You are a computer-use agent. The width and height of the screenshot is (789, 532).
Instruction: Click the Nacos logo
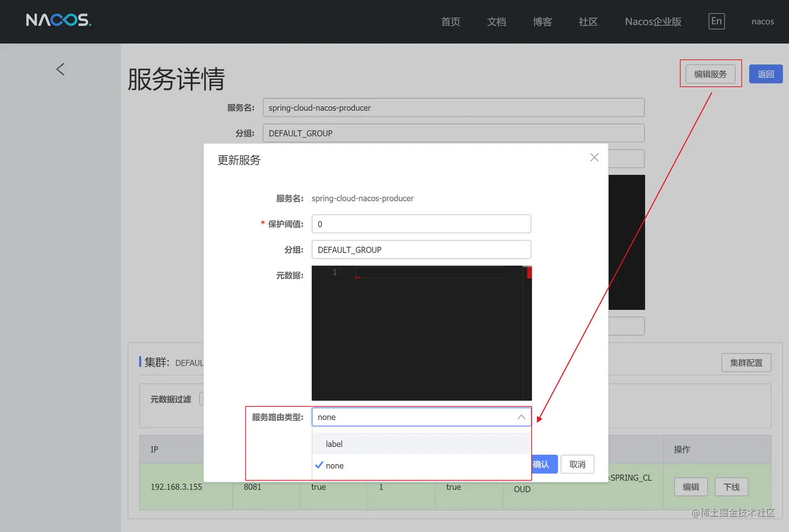[x=58, y=20]
